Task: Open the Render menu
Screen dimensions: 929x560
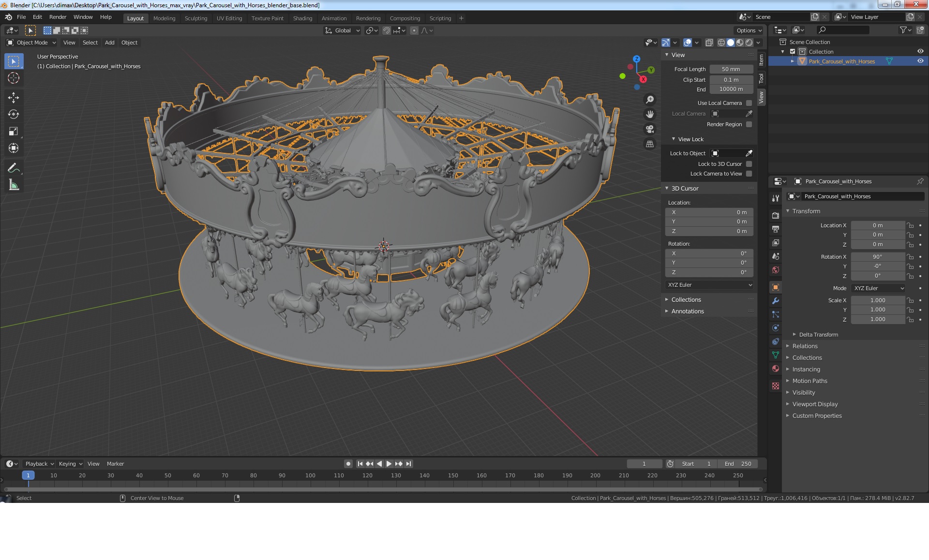Action: point(58,17)
